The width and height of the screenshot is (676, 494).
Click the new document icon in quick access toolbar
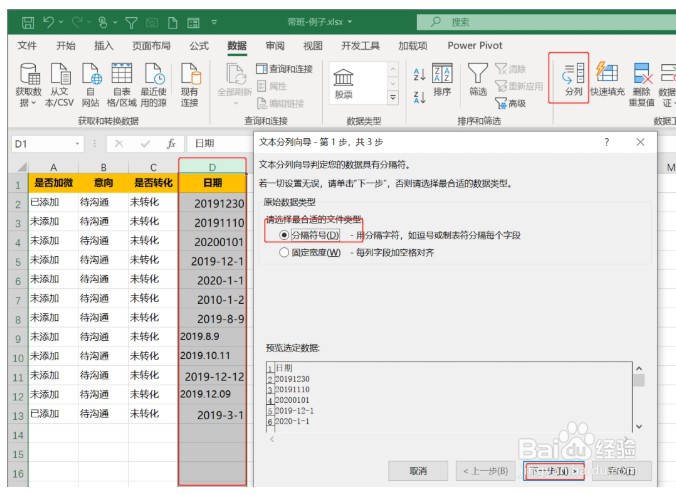click(x=172, y=22)
